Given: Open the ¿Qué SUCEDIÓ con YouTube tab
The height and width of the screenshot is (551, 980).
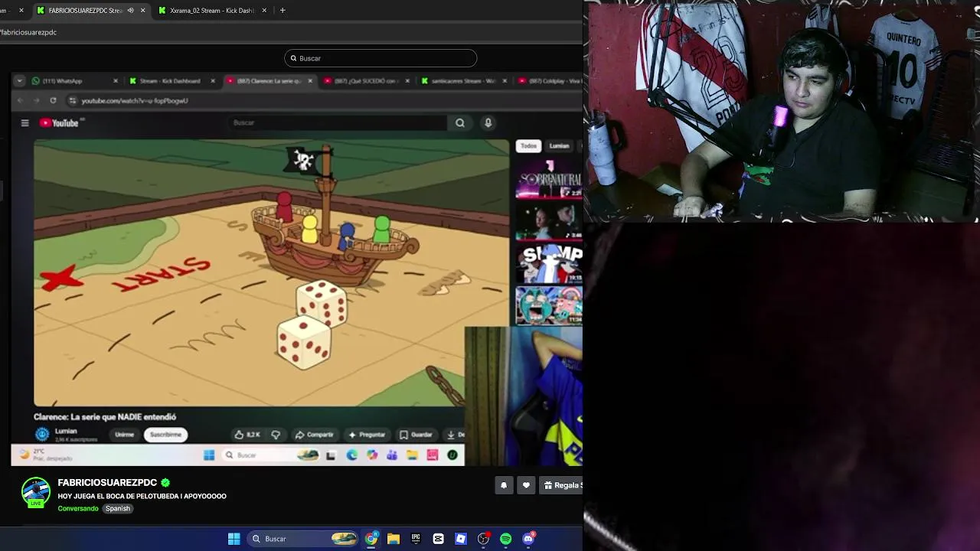Looking at the screenshot, I should click(x=365, y=81).
